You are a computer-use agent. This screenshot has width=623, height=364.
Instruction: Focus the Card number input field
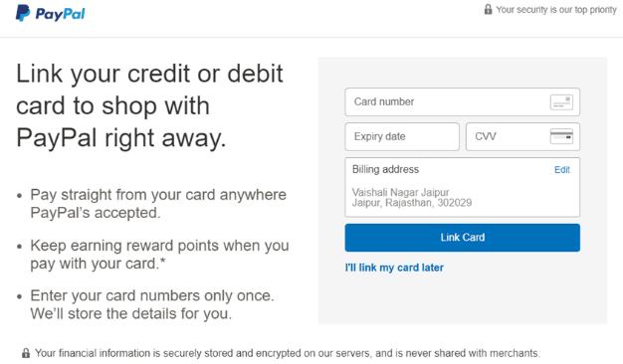462,102
